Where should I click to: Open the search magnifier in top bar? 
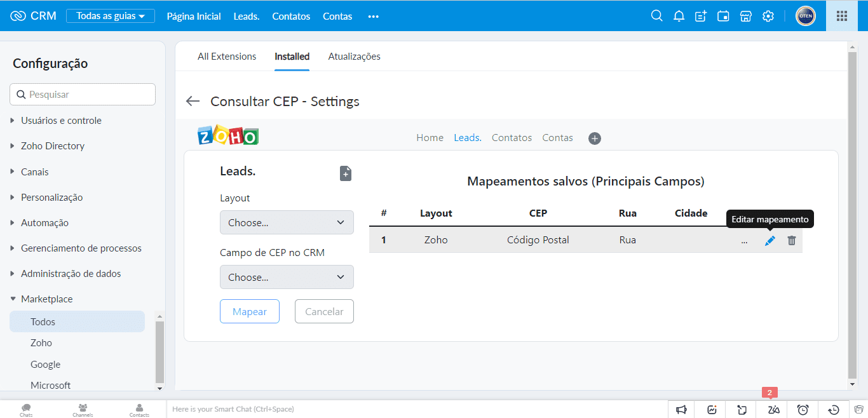(x=656, y=16)
